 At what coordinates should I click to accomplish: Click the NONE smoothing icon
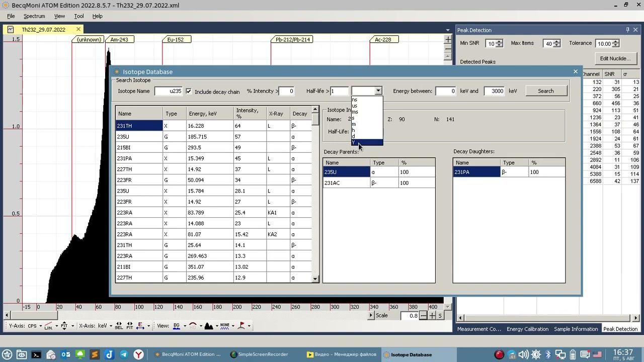(x=224, y=326)
